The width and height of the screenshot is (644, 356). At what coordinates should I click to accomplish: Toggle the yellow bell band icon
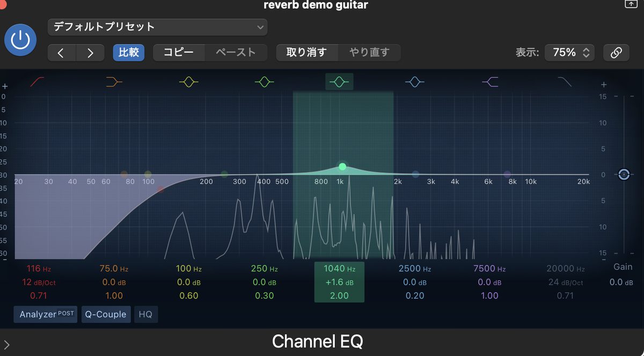pos(189,82)
